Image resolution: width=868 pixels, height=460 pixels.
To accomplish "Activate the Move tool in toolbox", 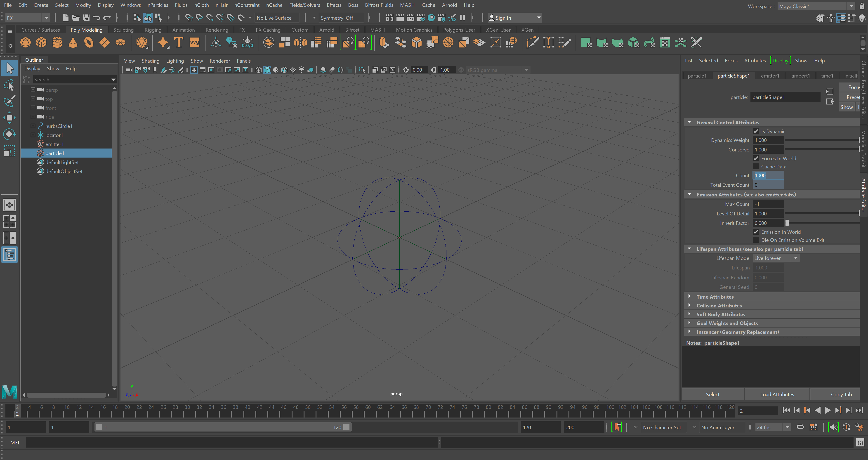I will pos(9,118).
